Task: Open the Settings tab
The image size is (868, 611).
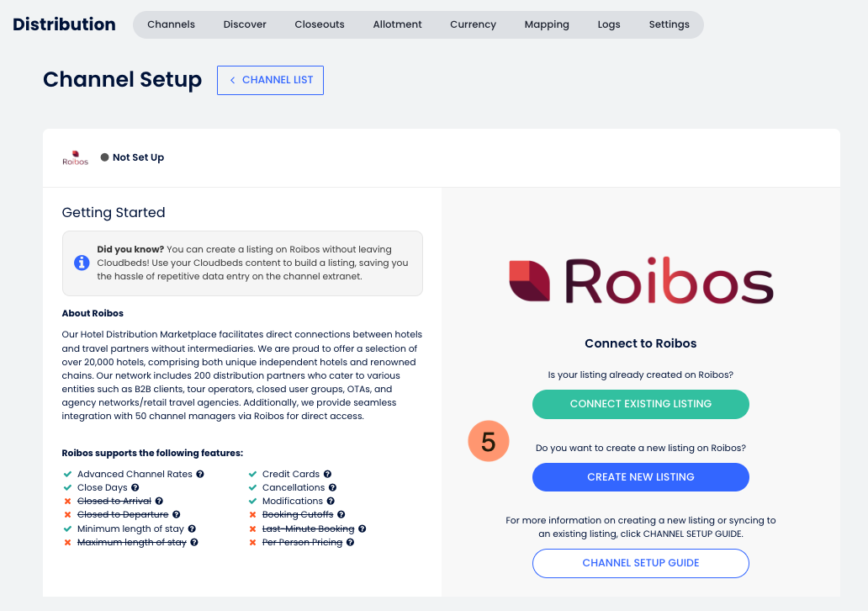Action: (669, 24)
